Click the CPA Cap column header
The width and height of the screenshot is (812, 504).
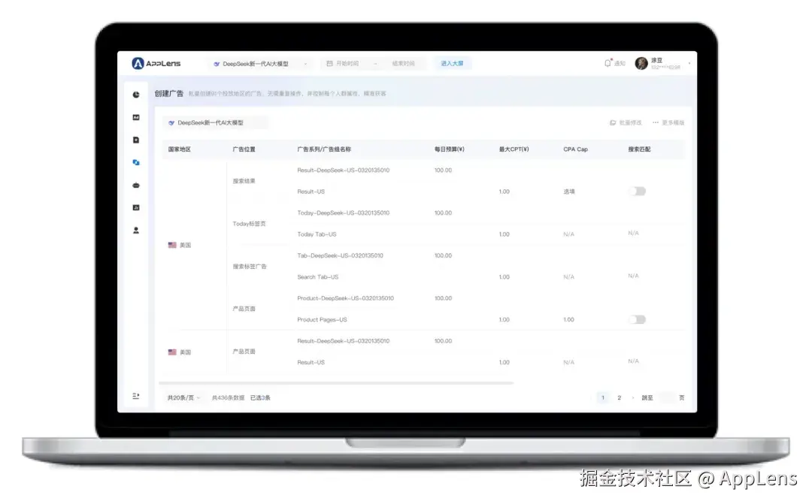click(x=575, y=149)
